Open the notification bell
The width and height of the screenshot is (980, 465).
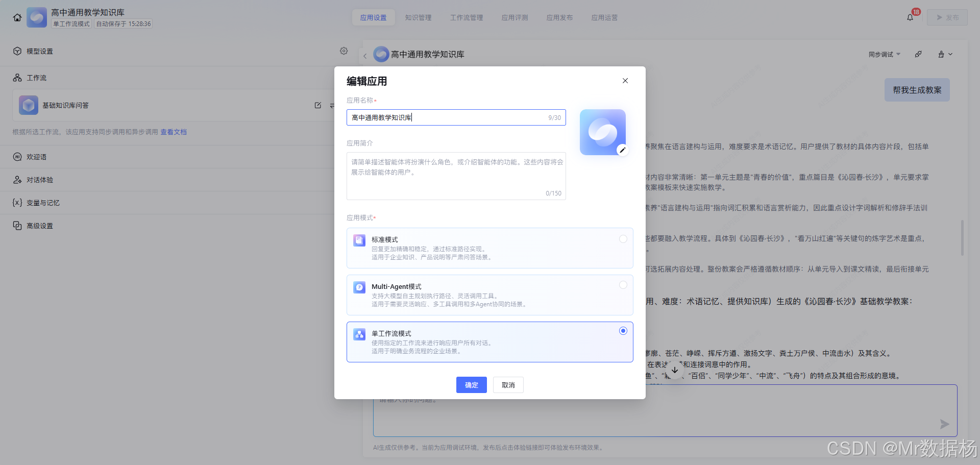909,17
